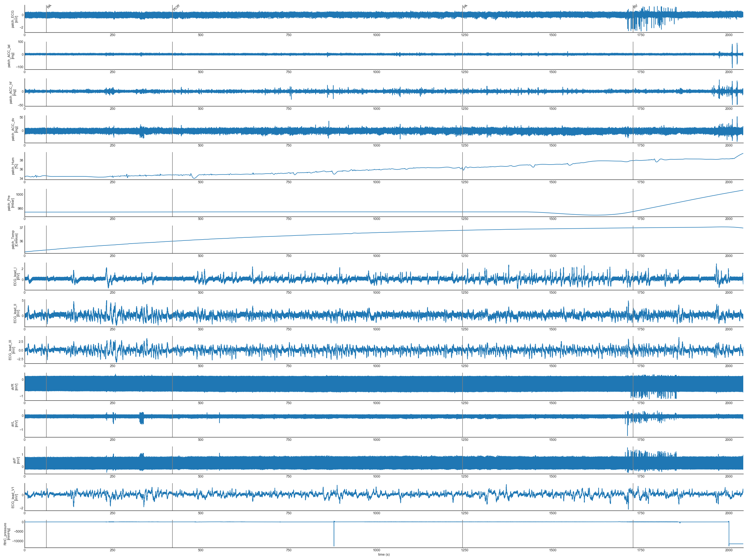This screenshot has height=560, width=747.
Task: Click the 1000 tick under the patch_ECG plot
Action: point(377,35)
